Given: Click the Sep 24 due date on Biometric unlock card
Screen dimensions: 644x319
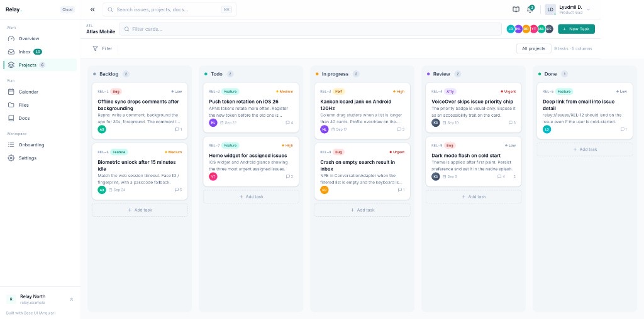Looking at the screenshot, I should 118,190.
